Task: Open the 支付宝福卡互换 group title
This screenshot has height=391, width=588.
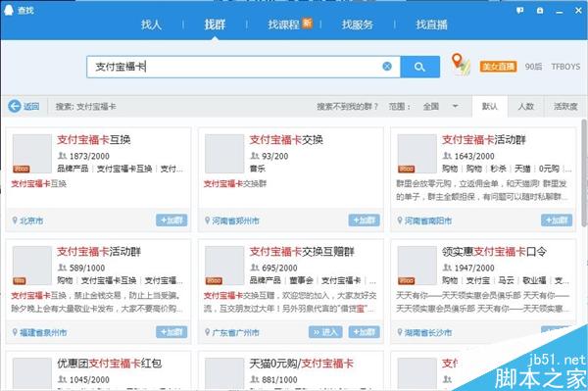Action: tap(94, 140)
